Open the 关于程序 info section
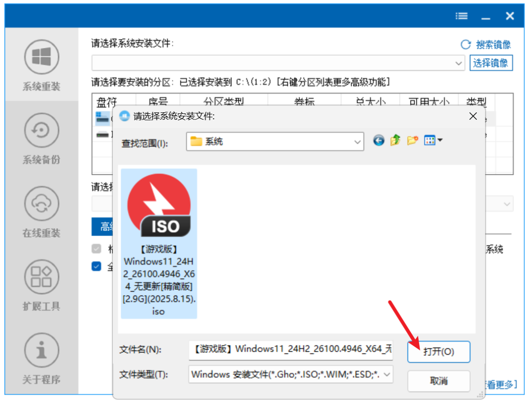Viewport: 532px width, 411px height. click(41, 358)
